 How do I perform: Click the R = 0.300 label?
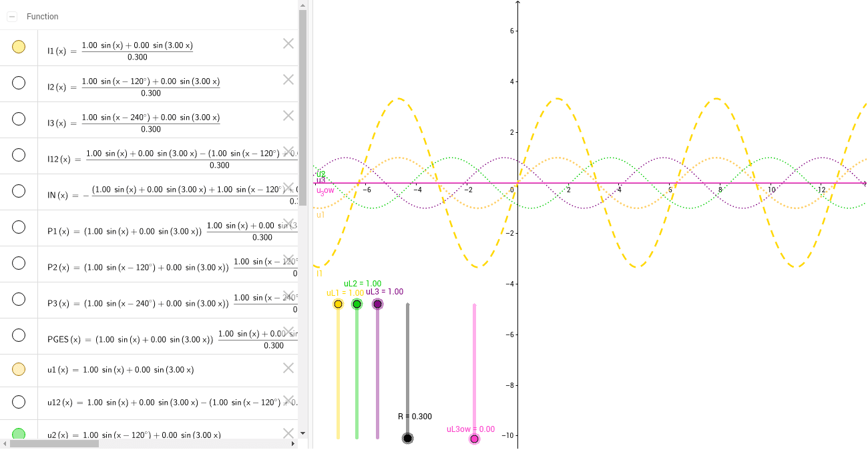(x=415, y=417)
